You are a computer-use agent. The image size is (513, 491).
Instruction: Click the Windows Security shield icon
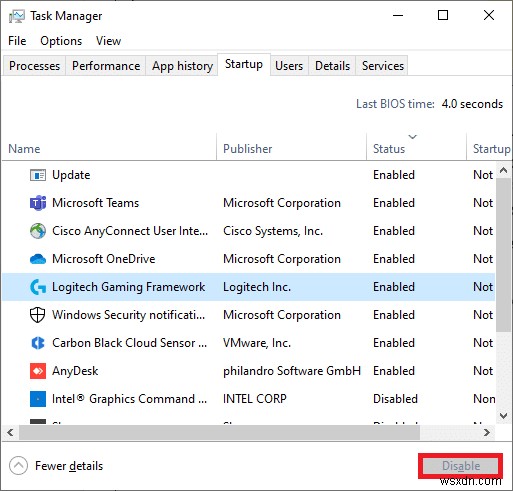click(38, 315)
